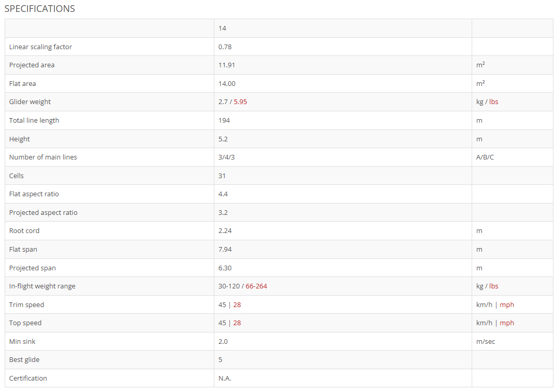
Task: Click the Flat aspect ratio label
Action: (34, 194)
